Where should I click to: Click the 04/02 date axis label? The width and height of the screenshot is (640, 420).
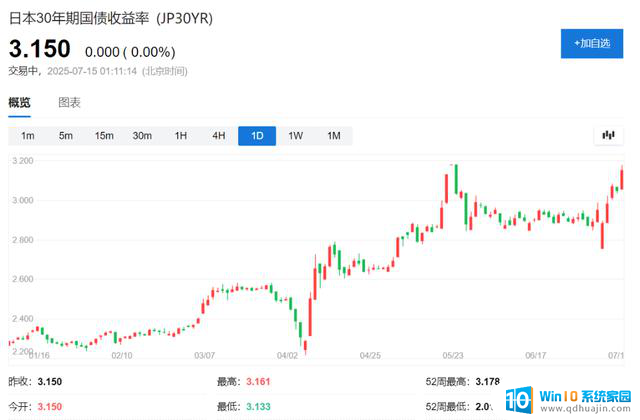click(287, 356)
